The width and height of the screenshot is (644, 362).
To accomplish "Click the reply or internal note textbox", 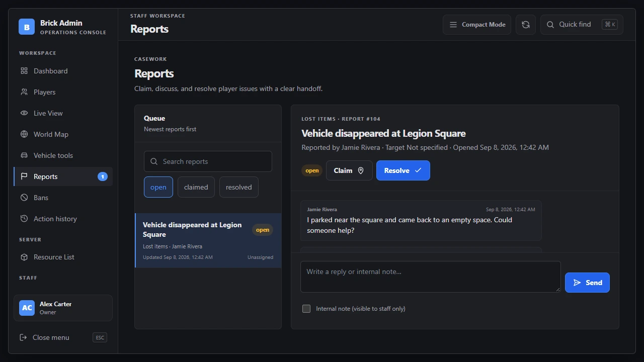I will click(x=431, y=277).
